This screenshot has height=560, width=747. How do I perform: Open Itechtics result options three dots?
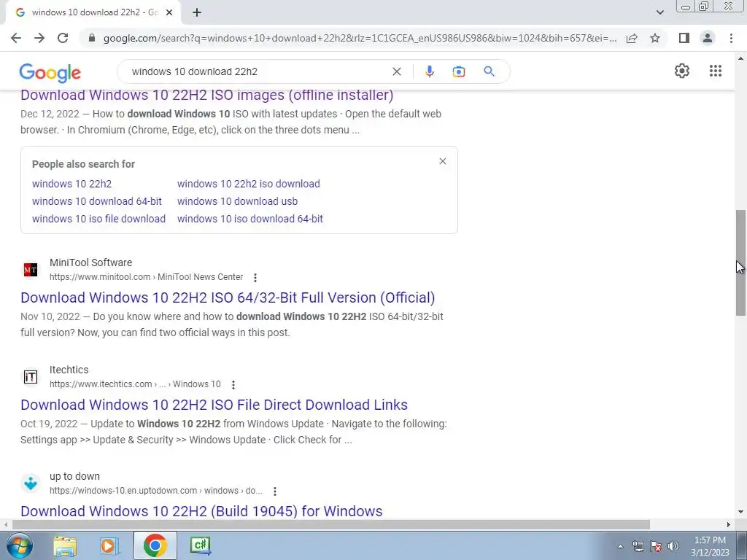[x=233, y=385]
